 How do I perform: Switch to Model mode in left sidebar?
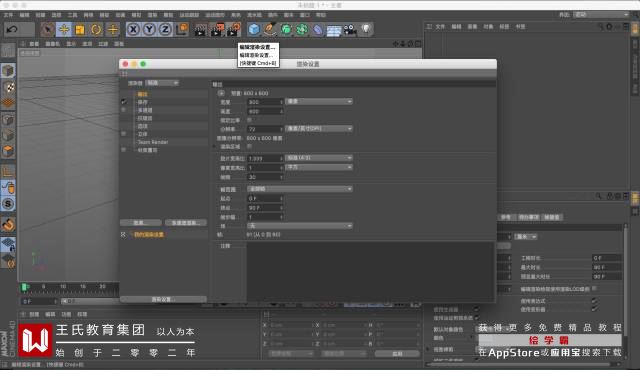pos(8,71)
